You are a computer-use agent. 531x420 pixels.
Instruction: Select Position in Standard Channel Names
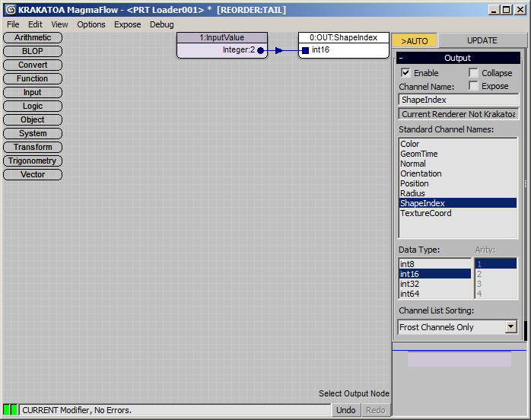(458, 183)
